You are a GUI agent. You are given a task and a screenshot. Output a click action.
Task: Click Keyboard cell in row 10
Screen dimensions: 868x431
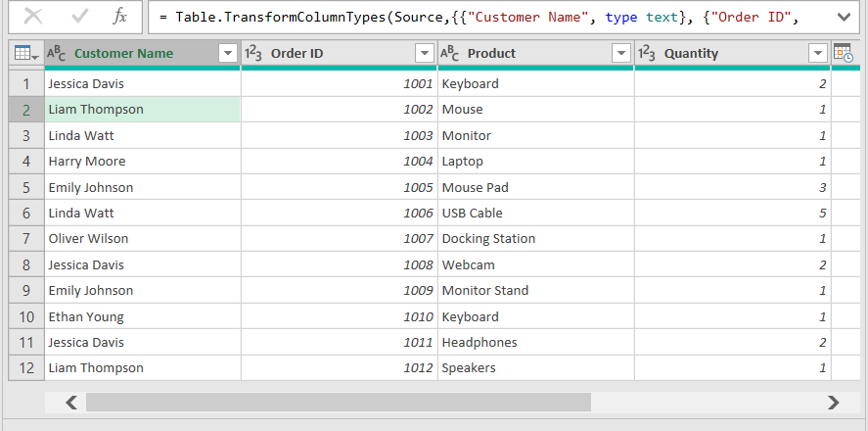point(536,316)
